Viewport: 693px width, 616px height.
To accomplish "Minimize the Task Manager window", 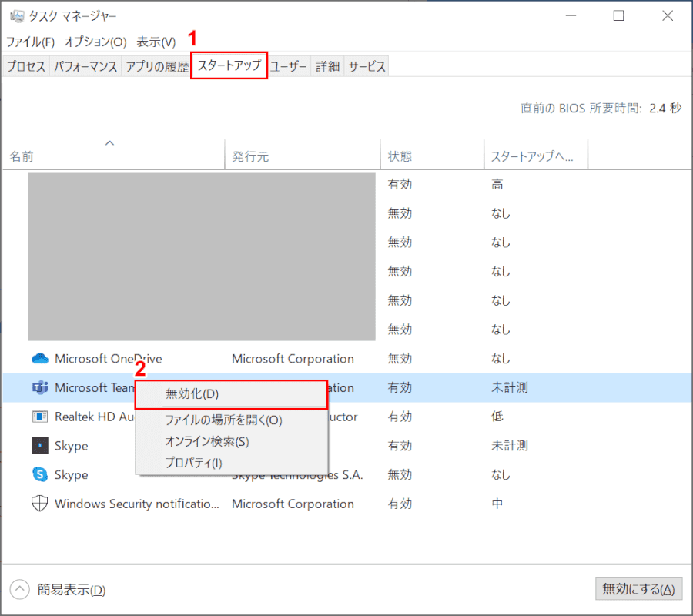I will tap(571, 16).
